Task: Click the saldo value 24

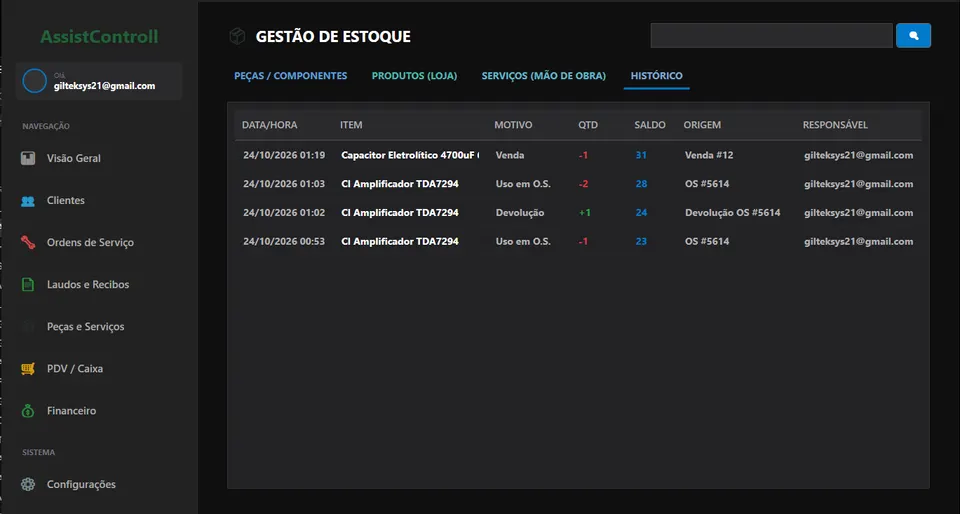Action: tap(641, 213)
